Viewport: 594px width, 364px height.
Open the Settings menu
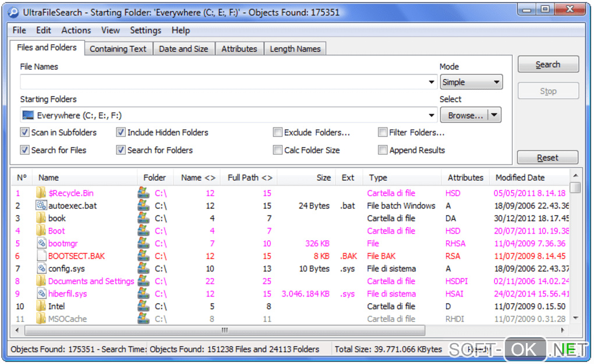click(x=146, y=30)
